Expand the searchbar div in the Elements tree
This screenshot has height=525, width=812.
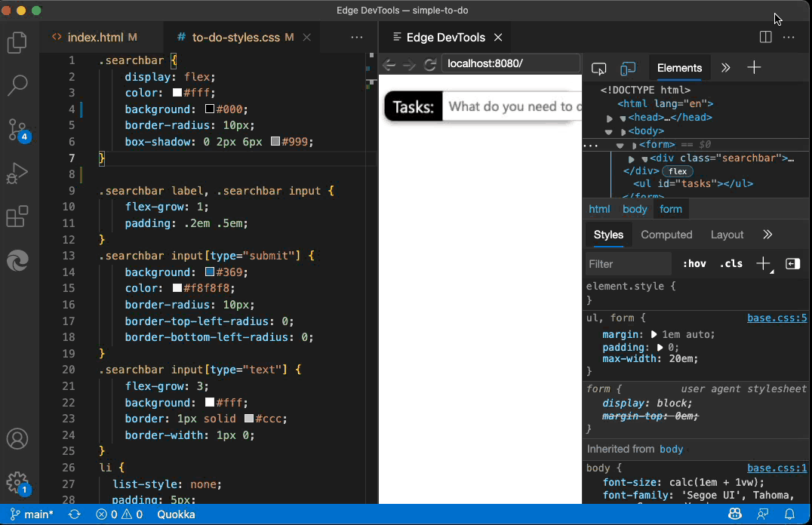point(630,158)
